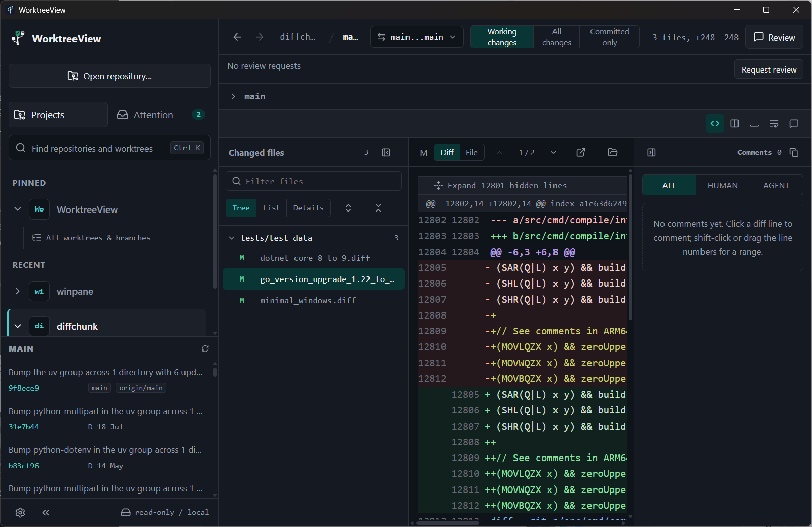Click the whitespace underscore icon in diff toolbar
812x527 pixels.
click(x=754, y=124)
